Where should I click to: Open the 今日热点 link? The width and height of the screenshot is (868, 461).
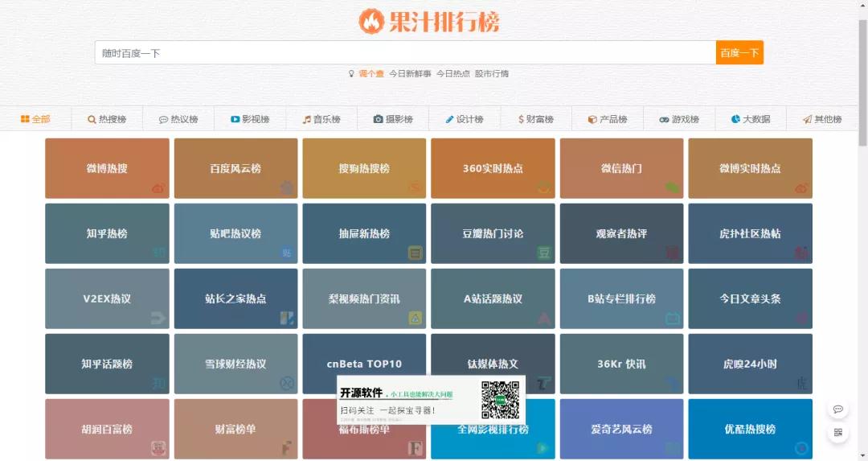tap(452, 74)
